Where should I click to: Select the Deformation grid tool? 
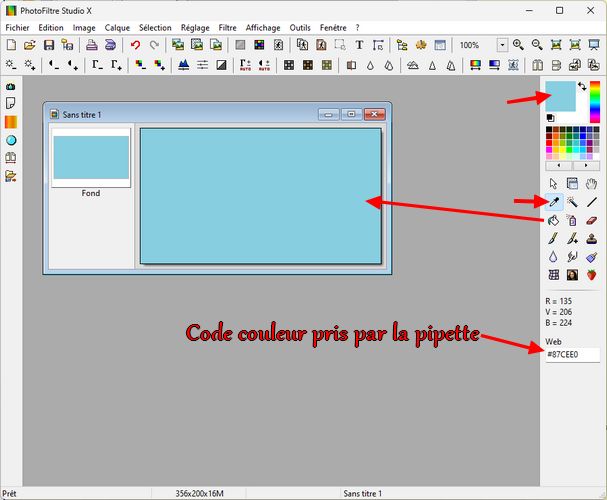(x=554, y=275)
